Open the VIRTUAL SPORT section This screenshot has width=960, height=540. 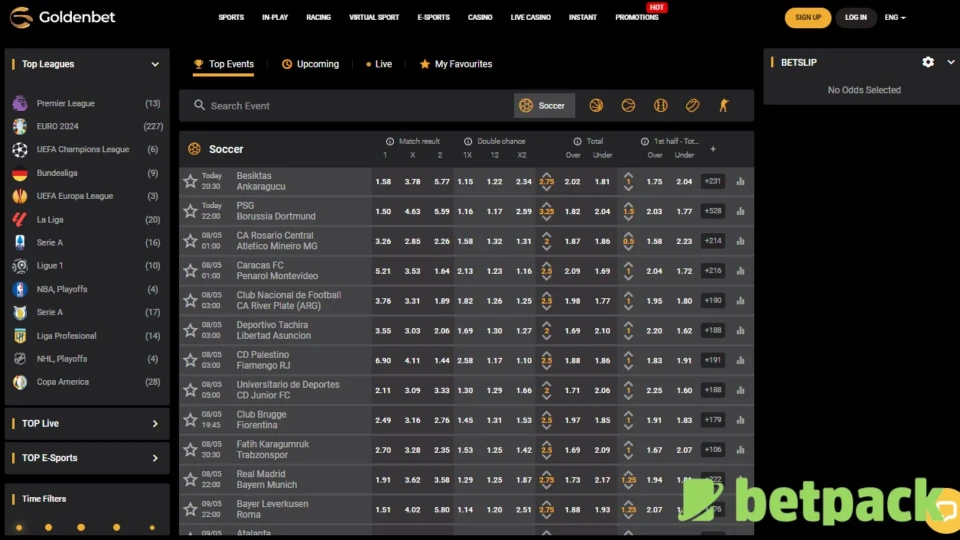pyautogui.click(x=374, y=18)
